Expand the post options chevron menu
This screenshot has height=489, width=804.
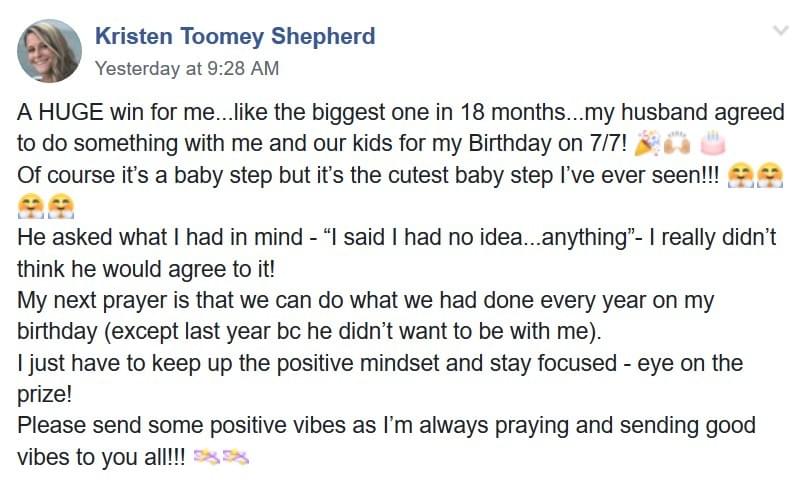pos(780,31)
